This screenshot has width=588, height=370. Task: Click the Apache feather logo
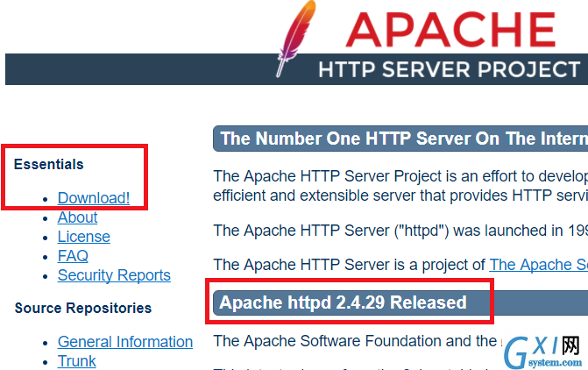point(296,38)
